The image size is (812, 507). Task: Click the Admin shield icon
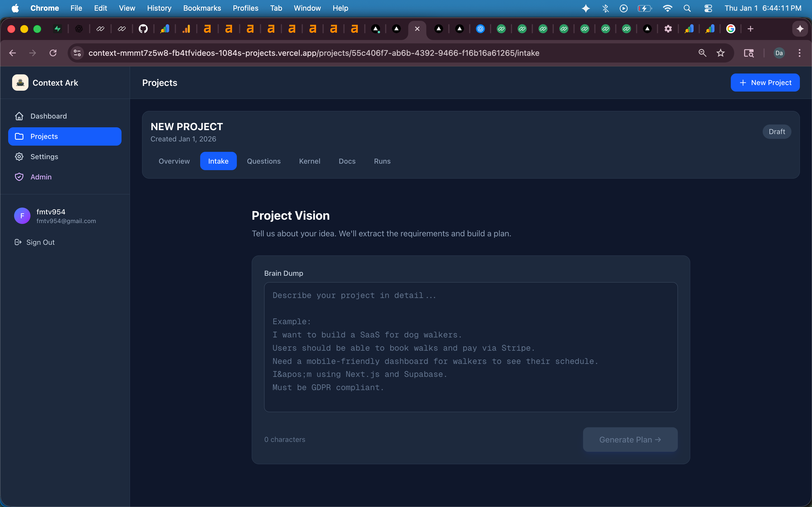19,177
